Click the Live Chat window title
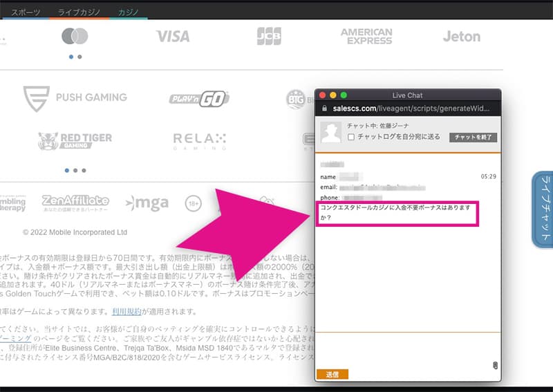The width and height of the screenshot is (553, 392). (407, 95)
